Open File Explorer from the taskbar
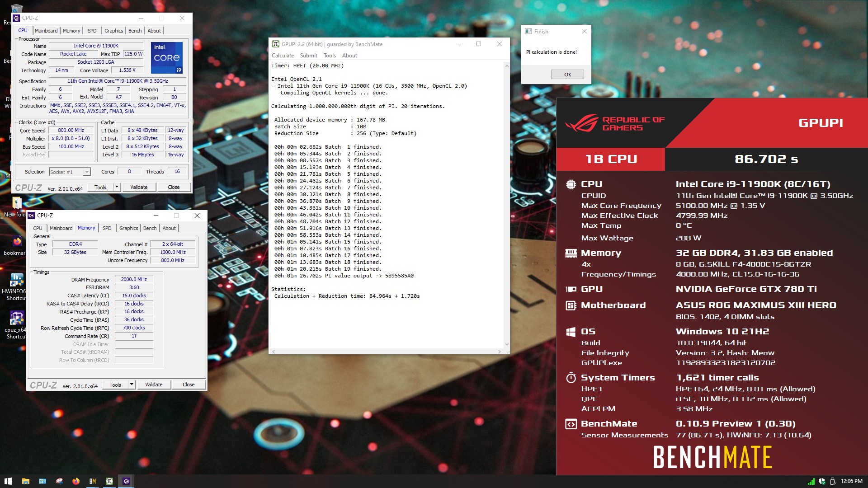868x488 pixels. coord(25,481)
